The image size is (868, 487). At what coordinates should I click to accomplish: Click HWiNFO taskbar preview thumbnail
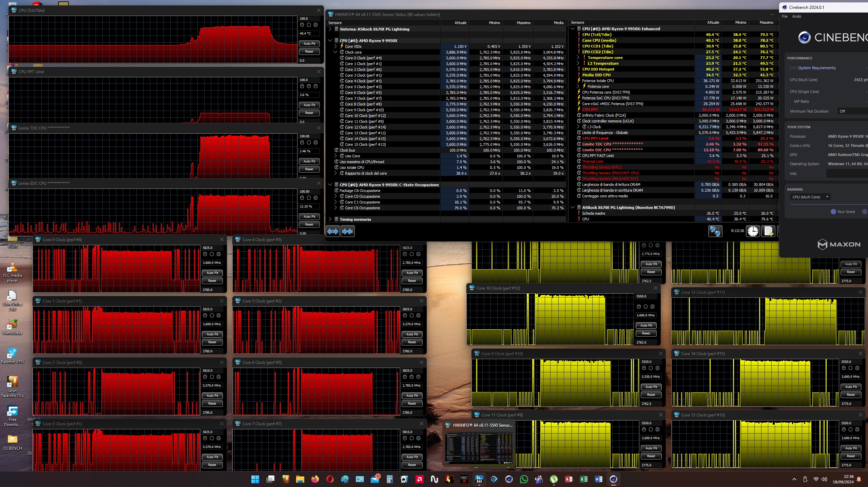click(479, 448)
